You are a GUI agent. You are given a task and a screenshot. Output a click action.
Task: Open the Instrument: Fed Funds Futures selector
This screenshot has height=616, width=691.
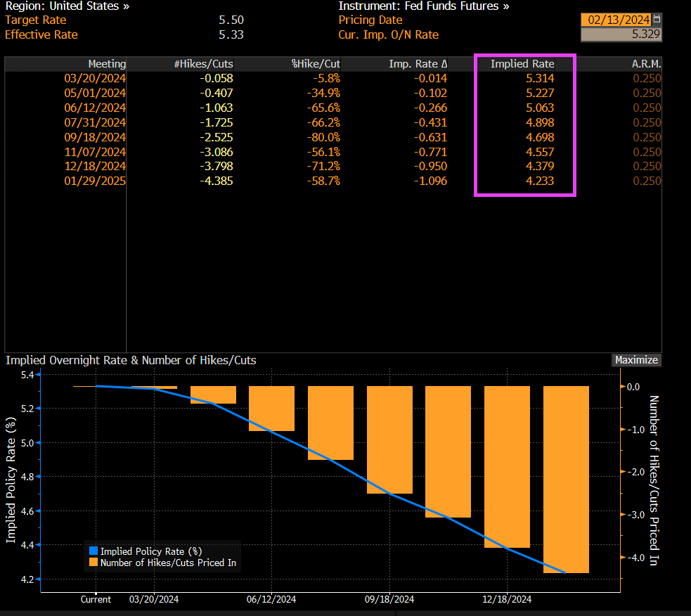(424, 6)
